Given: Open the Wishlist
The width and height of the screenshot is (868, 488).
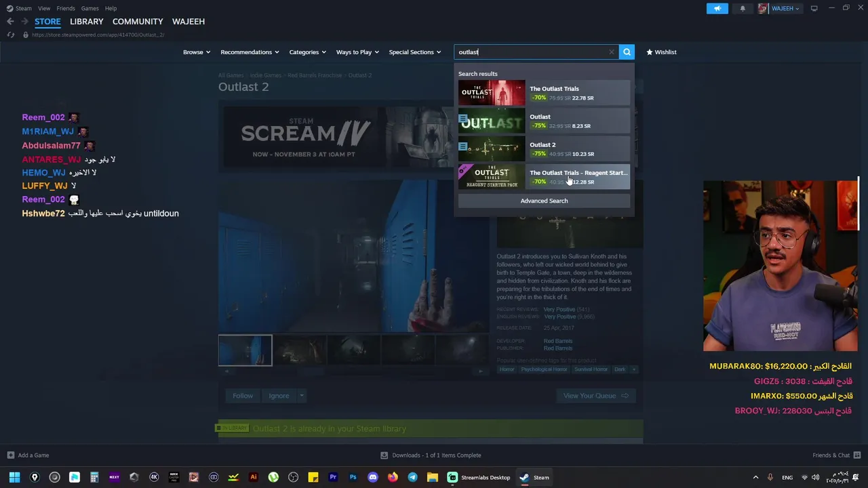Looking at the screenshot, I should coord(661,52).
